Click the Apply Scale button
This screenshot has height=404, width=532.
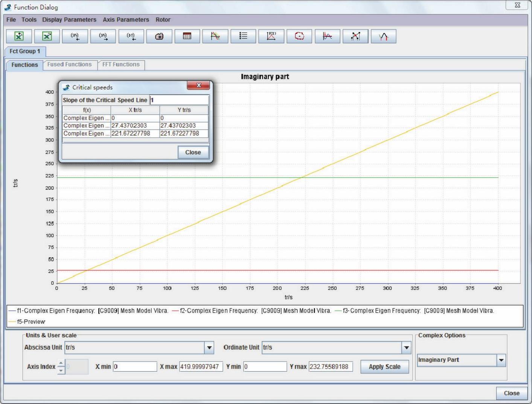point(384,366)
